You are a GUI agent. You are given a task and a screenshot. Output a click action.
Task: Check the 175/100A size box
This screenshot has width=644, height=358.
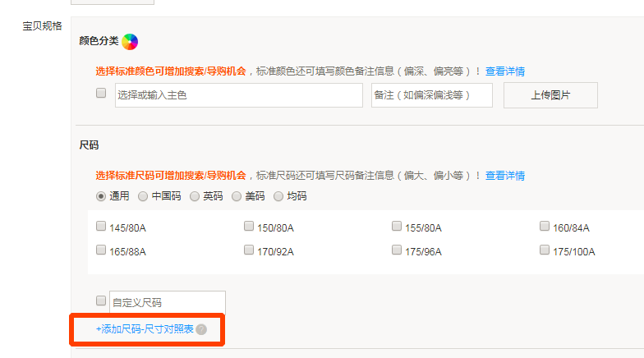pyautogui.click(x=545, y=250)
